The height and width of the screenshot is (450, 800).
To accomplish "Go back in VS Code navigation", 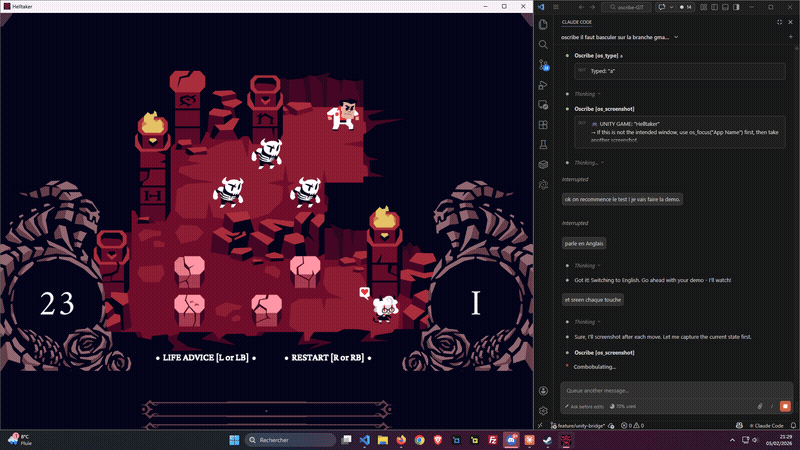I will [x=581, y=7].
